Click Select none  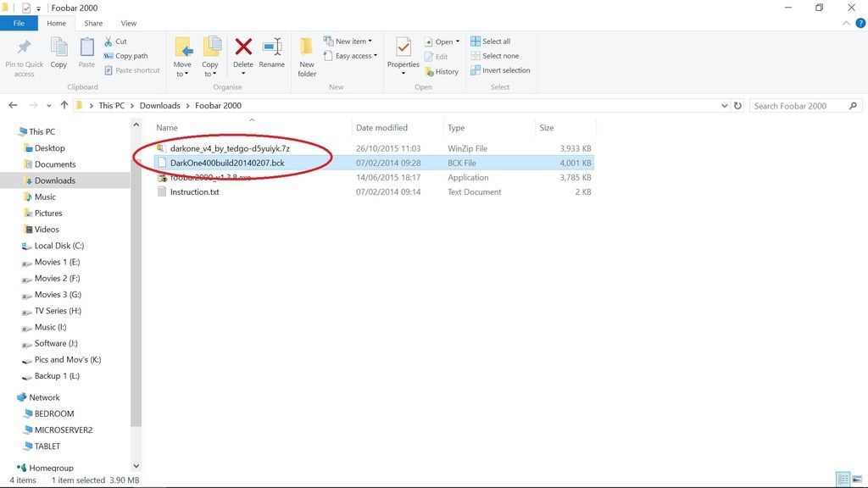495,56
